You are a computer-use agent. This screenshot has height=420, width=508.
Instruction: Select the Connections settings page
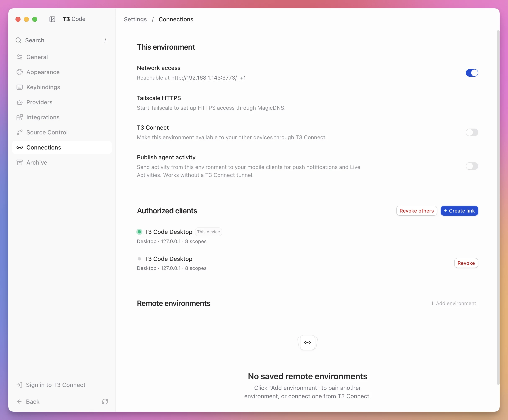click(x=62, y=147)
